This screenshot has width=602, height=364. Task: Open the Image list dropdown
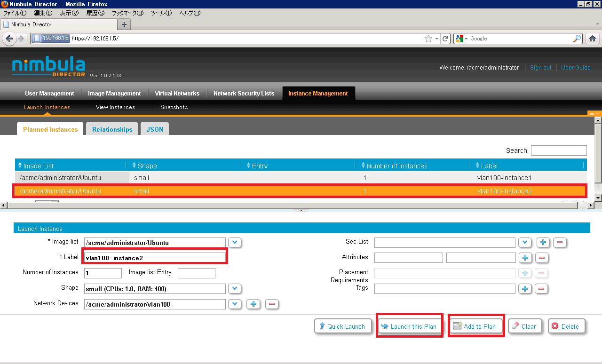coord(235,243)
